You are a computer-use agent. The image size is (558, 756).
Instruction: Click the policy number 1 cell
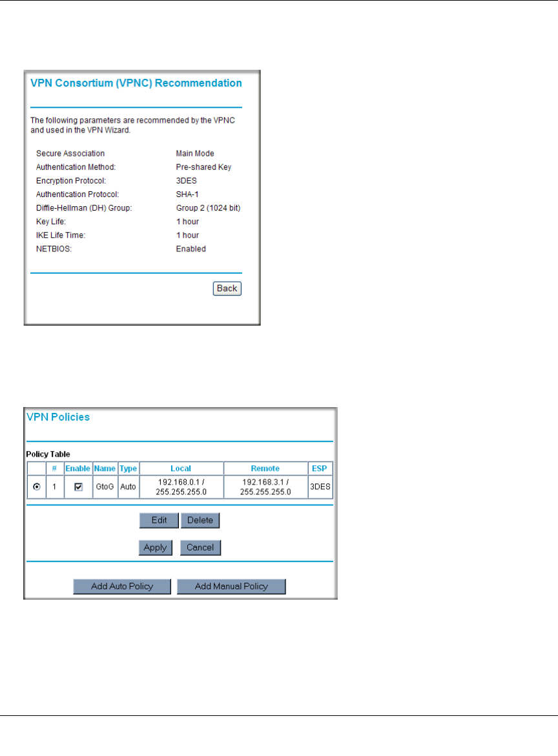(54, 487)
